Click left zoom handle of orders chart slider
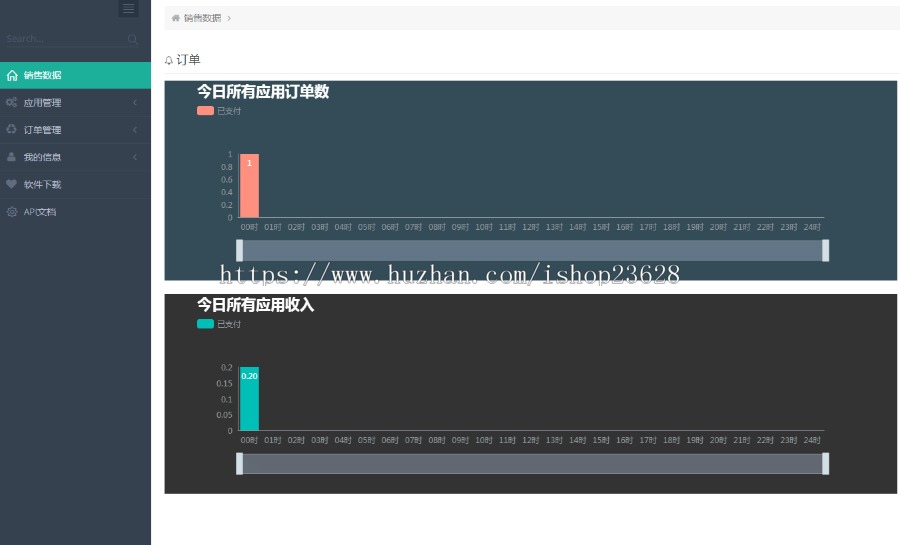900x545 pixels. tap(239, 251)
